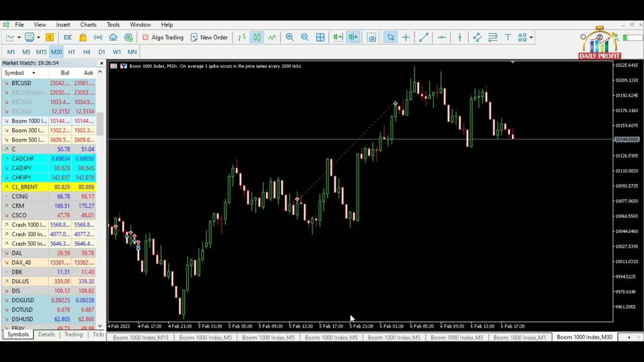The height and width of the screenshot is (362, 644).
Task: Set timeframe to H4
Action: 87,52
